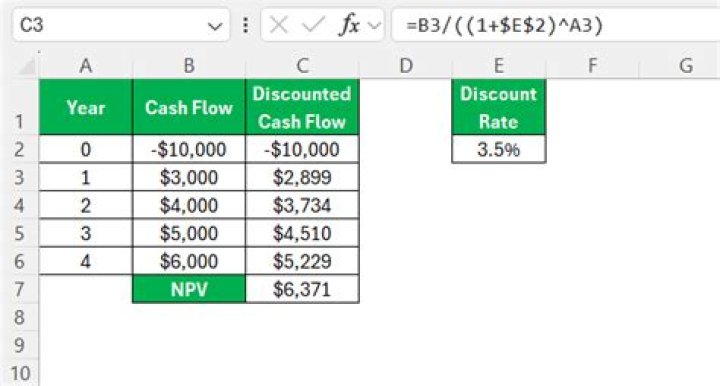Select the -$10,000 cell in column C
This screenshot has width=720, height=386.
[x=302, y=149]
